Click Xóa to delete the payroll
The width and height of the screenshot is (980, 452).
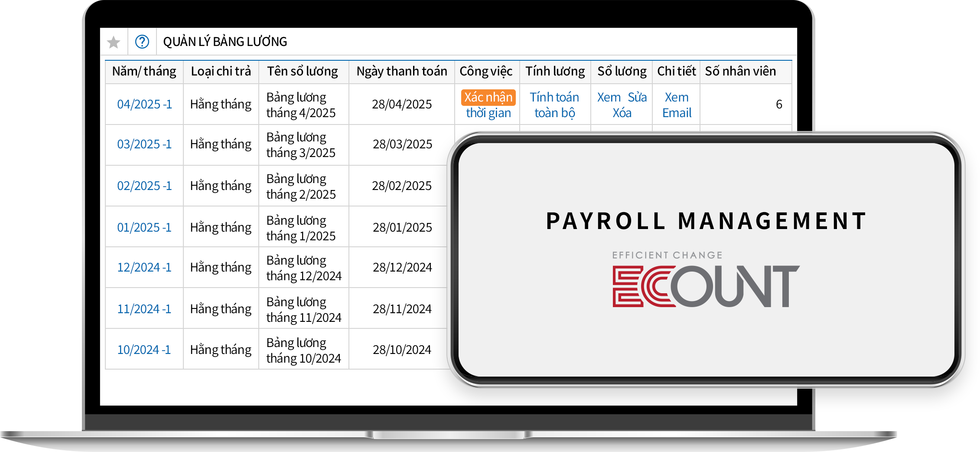click(x=622, y=113)
